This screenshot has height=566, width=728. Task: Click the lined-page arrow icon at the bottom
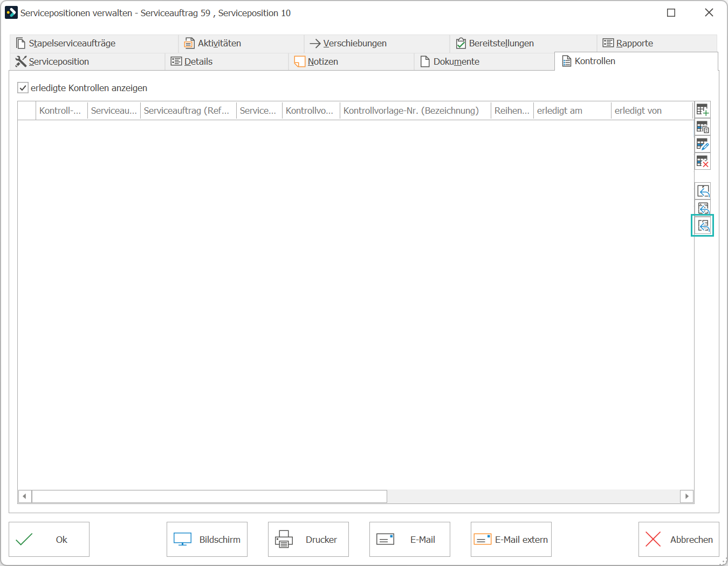[x=703, y=225]
